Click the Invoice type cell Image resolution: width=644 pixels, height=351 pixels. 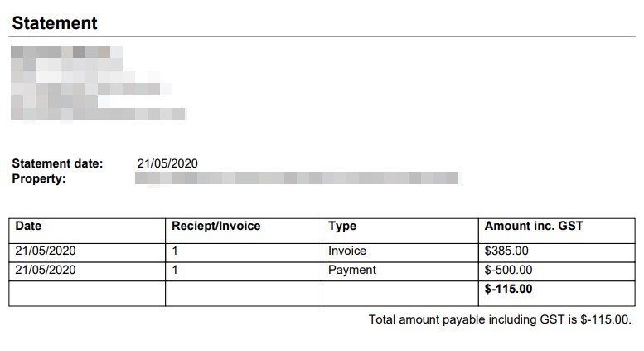(347, 251)
